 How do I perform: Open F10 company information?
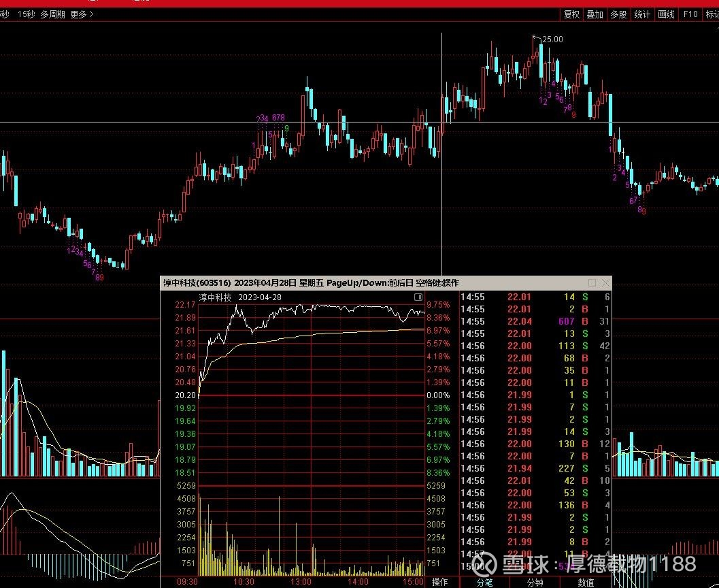coord(690,14)
